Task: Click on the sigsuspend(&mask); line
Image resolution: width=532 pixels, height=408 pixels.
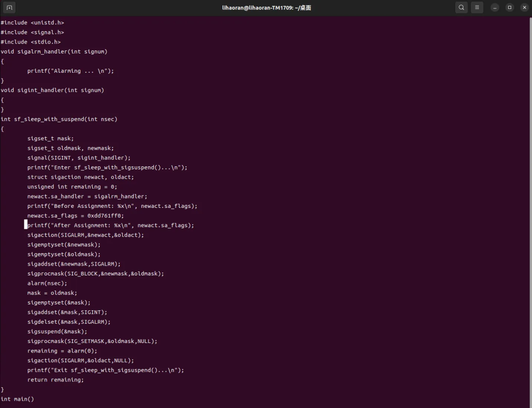Action: [x=57, y=332]
